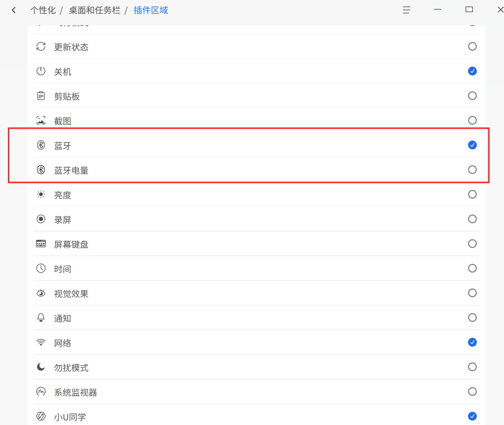
Task: Click the screenshot icon beside 截图
Action: [x=41, y=120]
